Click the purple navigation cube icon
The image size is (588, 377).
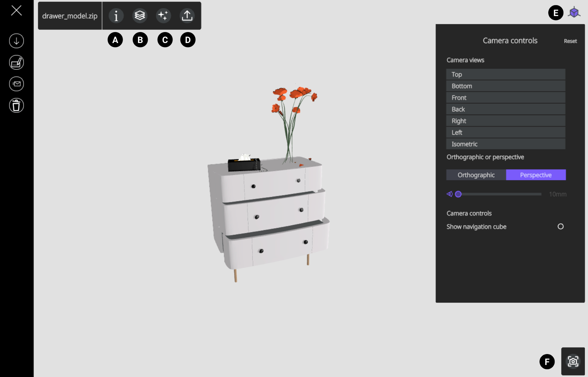(x=574, y=13)
